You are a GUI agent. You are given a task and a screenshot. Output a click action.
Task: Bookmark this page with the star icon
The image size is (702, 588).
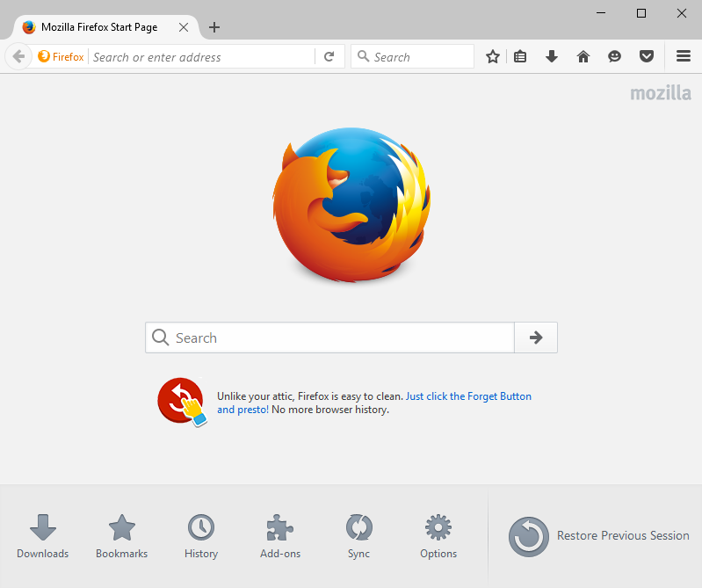coord(493,57)
